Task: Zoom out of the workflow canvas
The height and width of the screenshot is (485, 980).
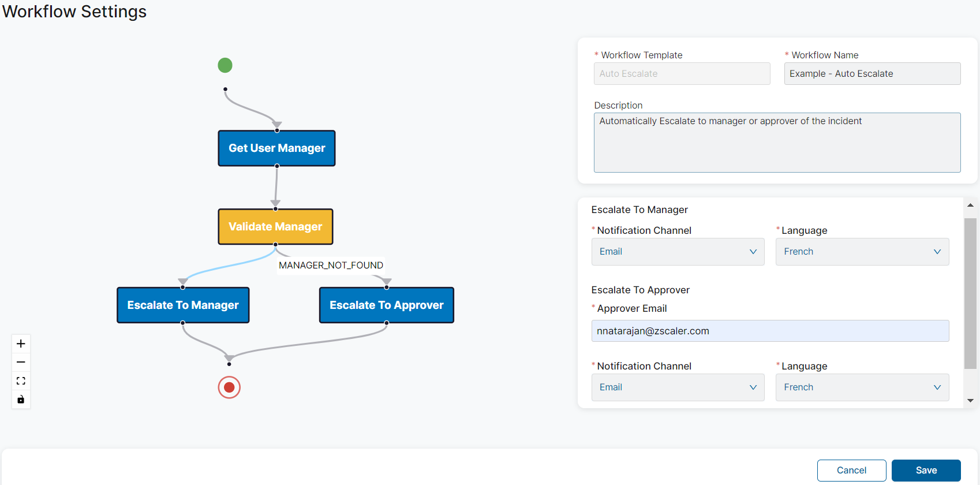Action: tap(21, 362)
